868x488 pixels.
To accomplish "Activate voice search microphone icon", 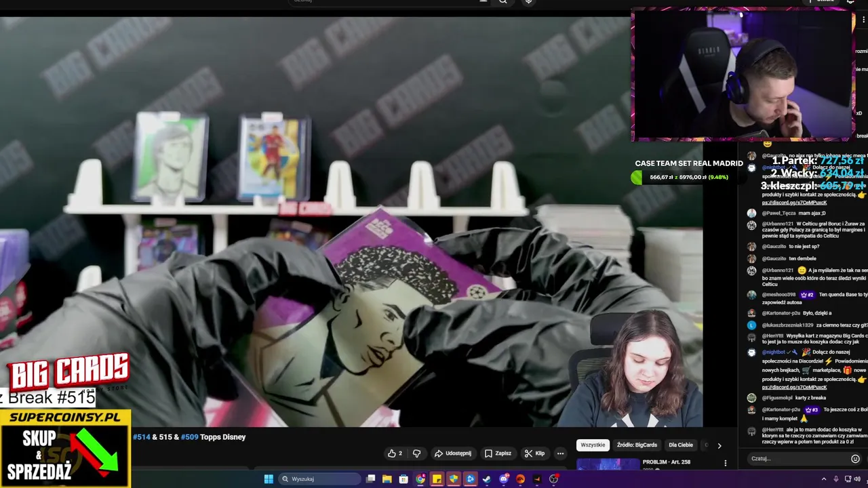I will pyautogui.click(x=528, y=1).
